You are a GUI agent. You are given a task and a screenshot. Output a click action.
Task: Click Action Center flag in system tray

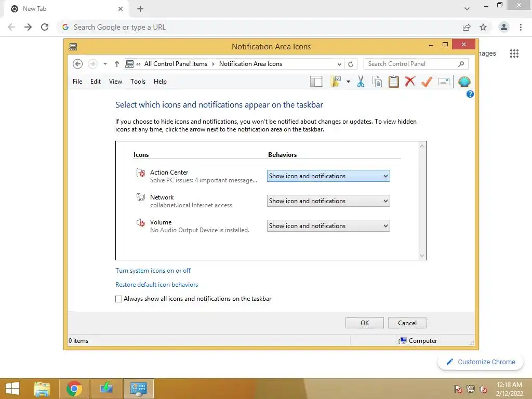pyautogui.click(x=458, y=389)
